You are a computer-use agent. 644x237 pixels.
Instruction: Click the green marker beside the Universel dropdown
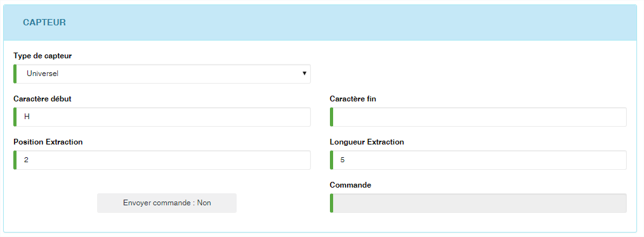[15, 74]
